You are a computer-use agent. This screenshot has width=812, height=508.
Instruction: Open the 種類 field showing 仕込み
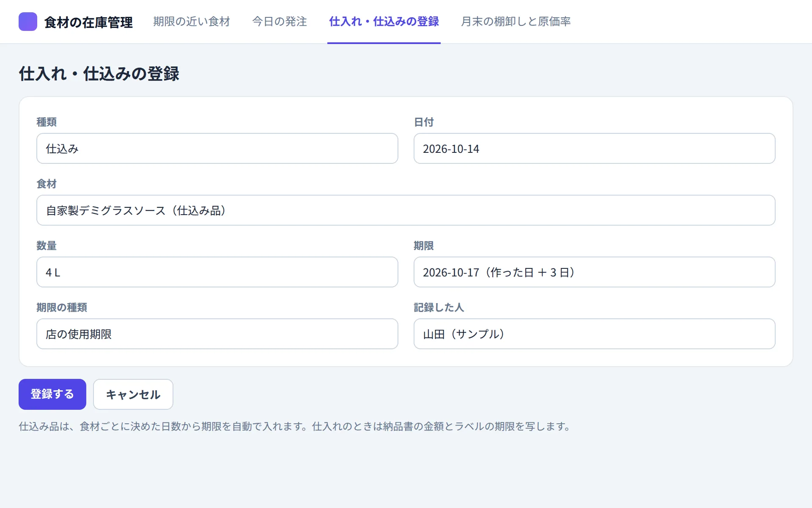tap(217, 149)
